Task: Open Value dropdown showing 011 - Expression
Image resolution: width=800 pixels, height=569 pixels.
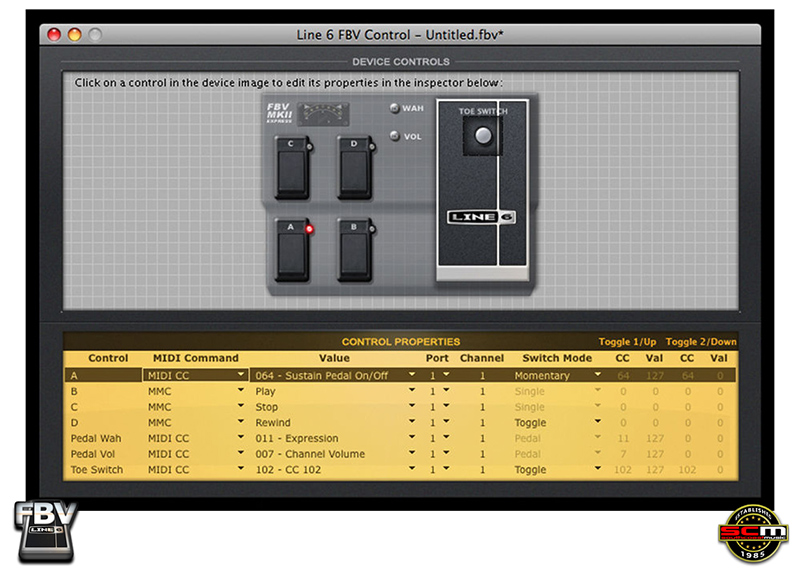Action: pyautogui.click(x=412, y=438)
